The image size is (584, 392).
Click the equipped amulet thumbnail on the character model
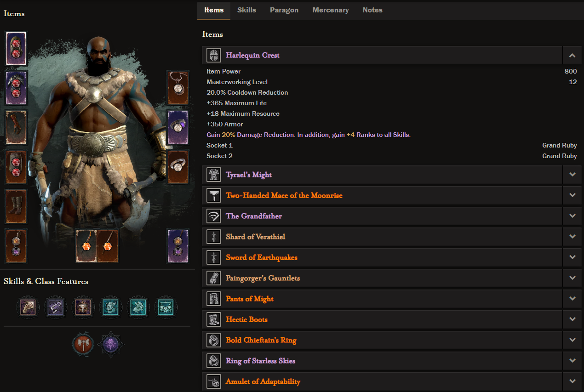pyautogui.click(x=178, y=87)
